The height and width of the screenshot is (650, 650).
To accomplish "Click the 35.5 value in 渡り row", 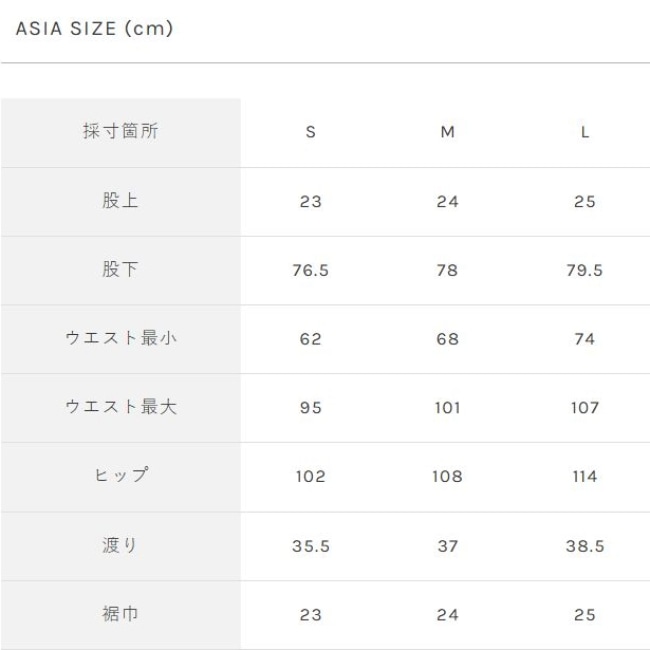I will pyautogui.click(x=310, y=546).
